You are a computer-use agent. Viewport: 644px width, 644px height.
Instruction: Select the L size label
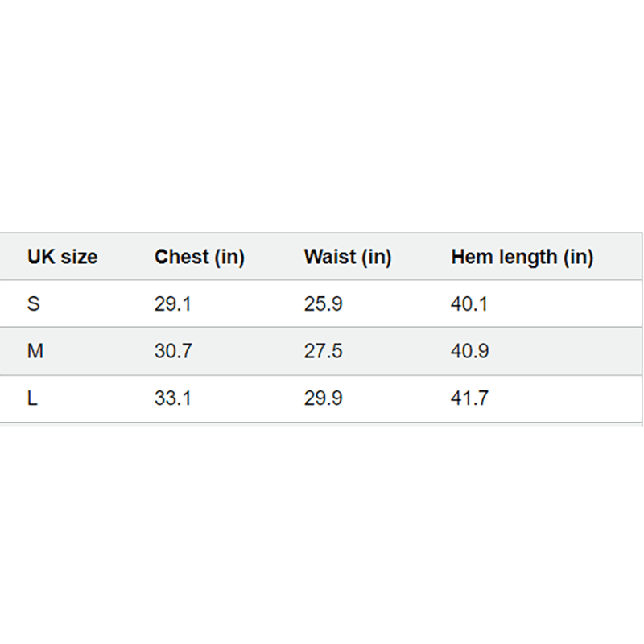point(32,398)
